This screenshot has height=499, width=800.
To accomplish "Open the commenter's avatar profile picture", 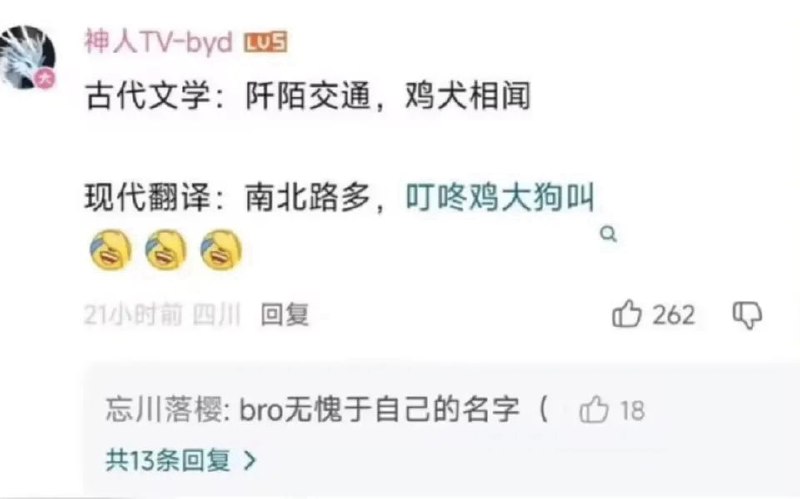I will point(28,58).
